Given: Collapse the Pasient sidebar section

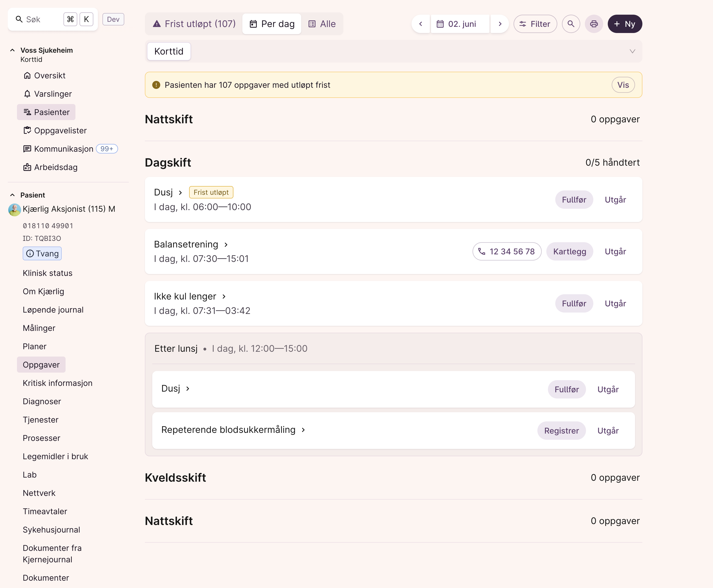Looking at the screenshot, I should pos(13,195).
